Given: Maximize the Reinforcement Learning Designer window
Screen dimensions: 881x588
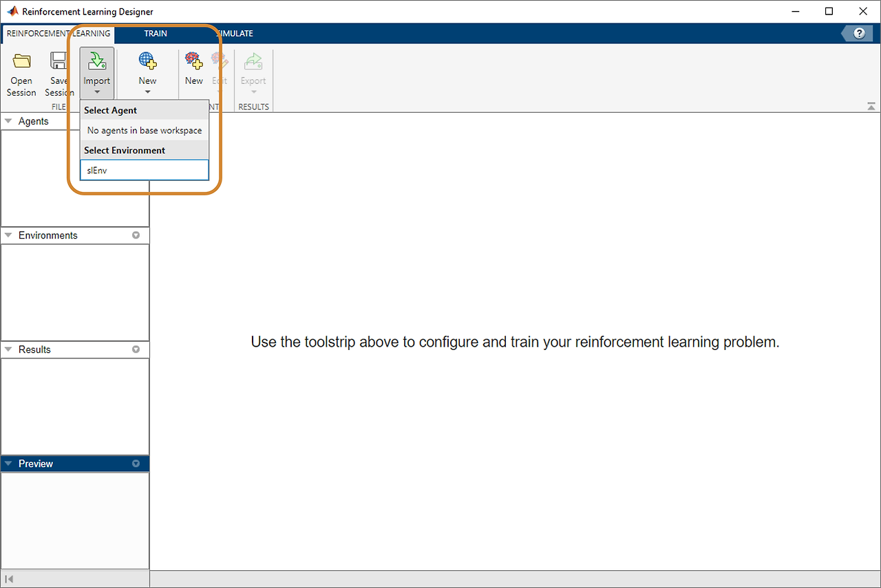Looking at the screenshot, I should (829, 12).
